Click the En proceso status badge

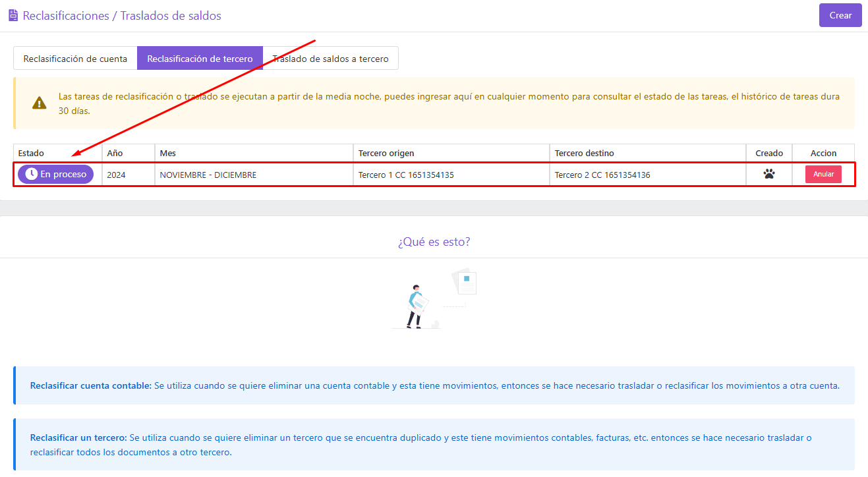click(56, 175)
